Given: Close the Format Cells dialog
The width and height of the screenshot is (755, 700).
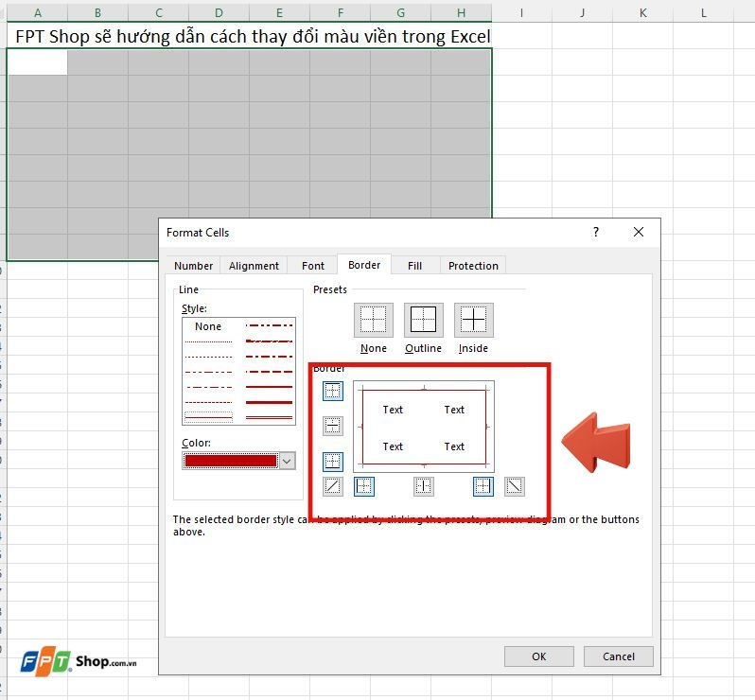Looking at the screenshot, I should (639, 232).
